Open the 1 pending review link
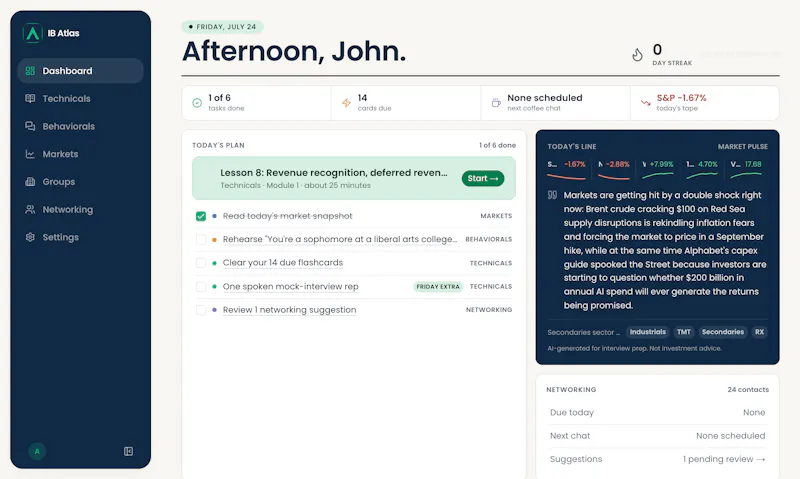This screenshot has width=800, height=479. click(x=724, y=459)
